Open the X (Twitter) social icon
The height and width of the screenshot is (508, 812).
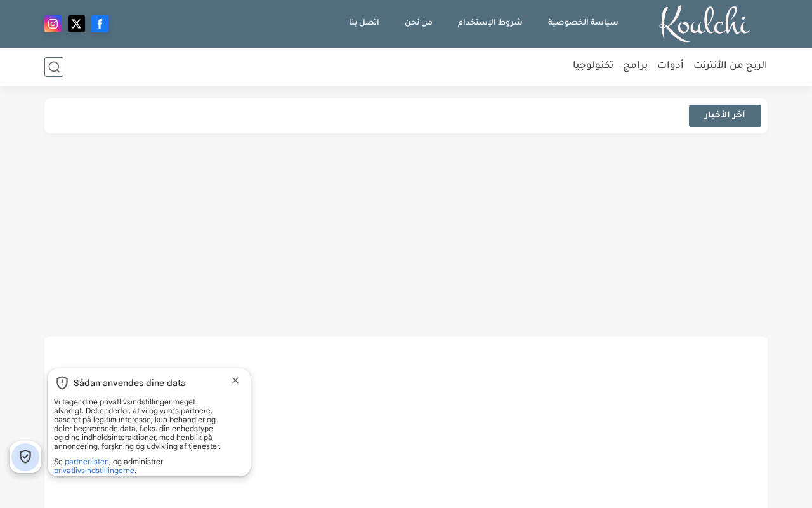coord(77,24)
